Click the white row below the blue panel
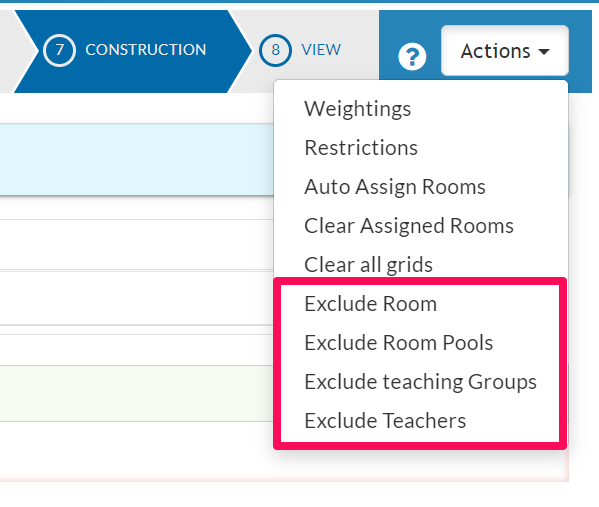The image size is (599, 507). 137,245
